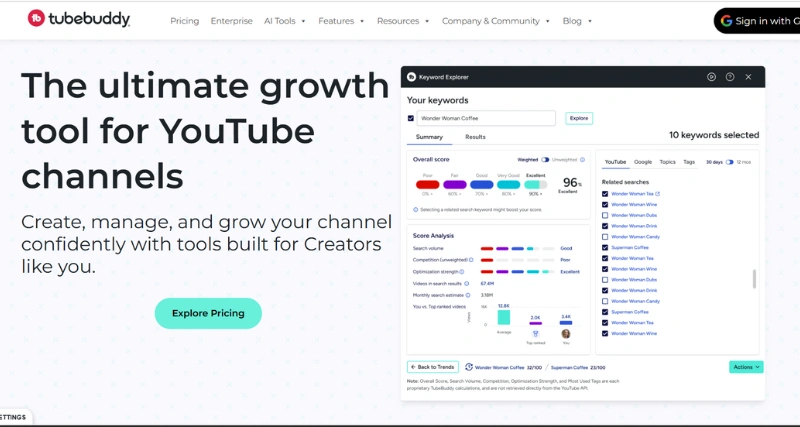Click the Excellent score pill
The image size is (800, 427).
536,185
